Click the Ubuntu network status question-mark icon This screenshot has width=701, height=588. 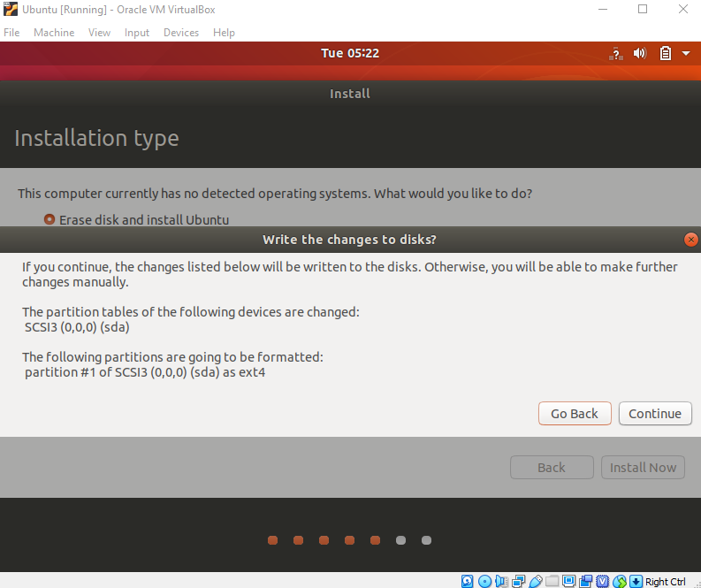616,54
